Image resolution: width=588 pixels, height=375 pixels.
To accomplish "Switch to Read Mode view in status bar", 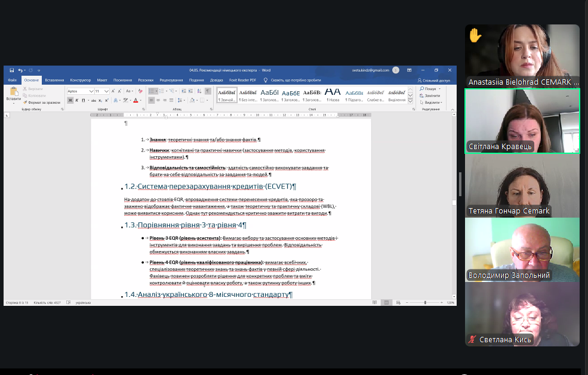I will [x=375, y=302].
